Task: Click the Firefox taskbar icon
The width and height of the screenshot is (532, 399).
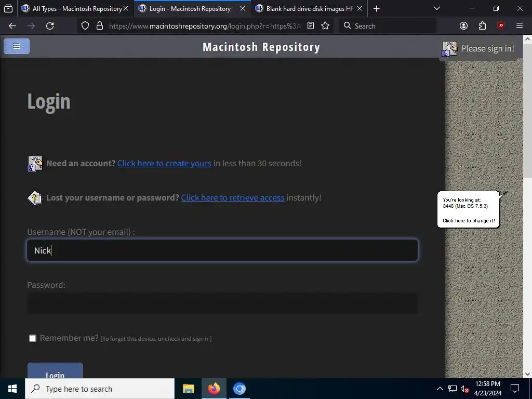Action: (214, 389)
